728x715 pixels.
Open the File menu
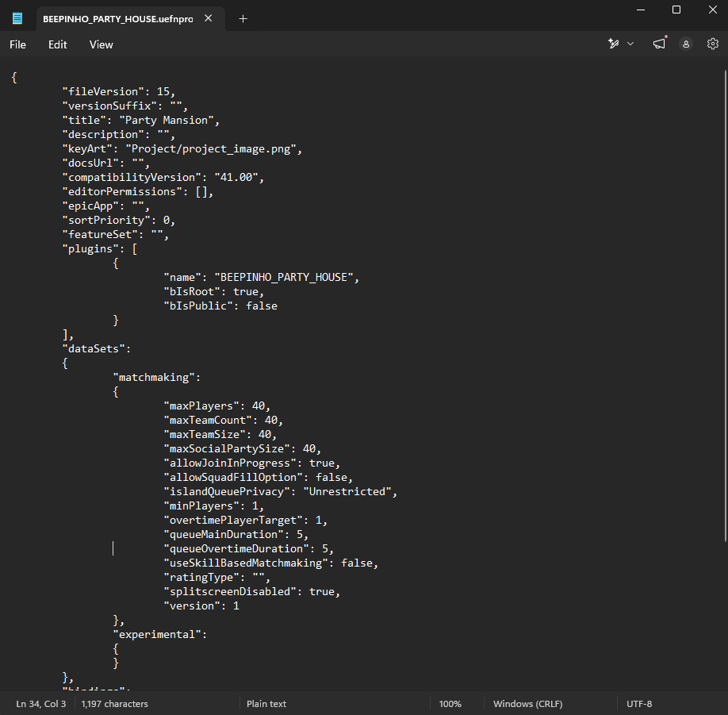[x=17, y=44]
